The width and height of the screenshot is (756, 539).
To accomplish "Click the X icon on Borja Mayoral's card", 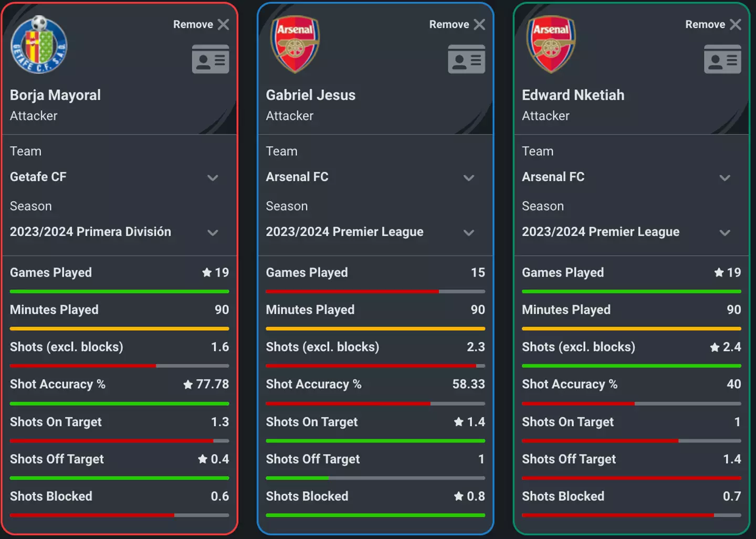I will click(224, 25).
